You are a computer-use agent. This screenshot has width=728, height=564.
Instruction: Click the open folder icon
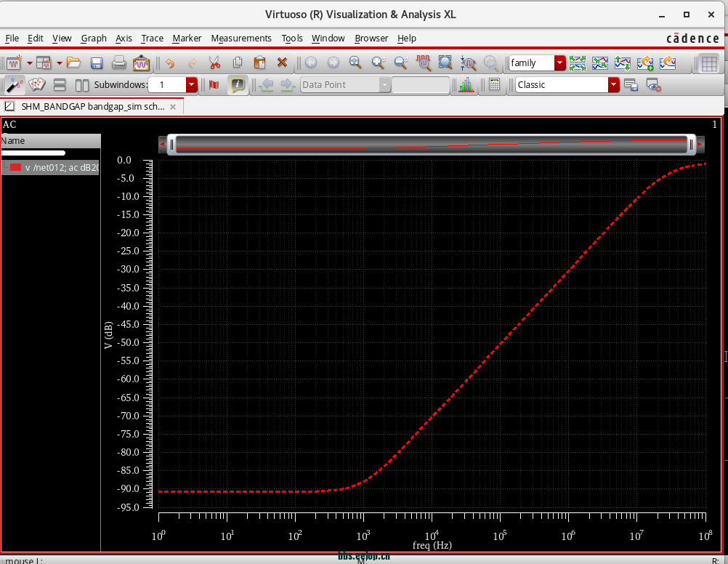click(73, 63)
